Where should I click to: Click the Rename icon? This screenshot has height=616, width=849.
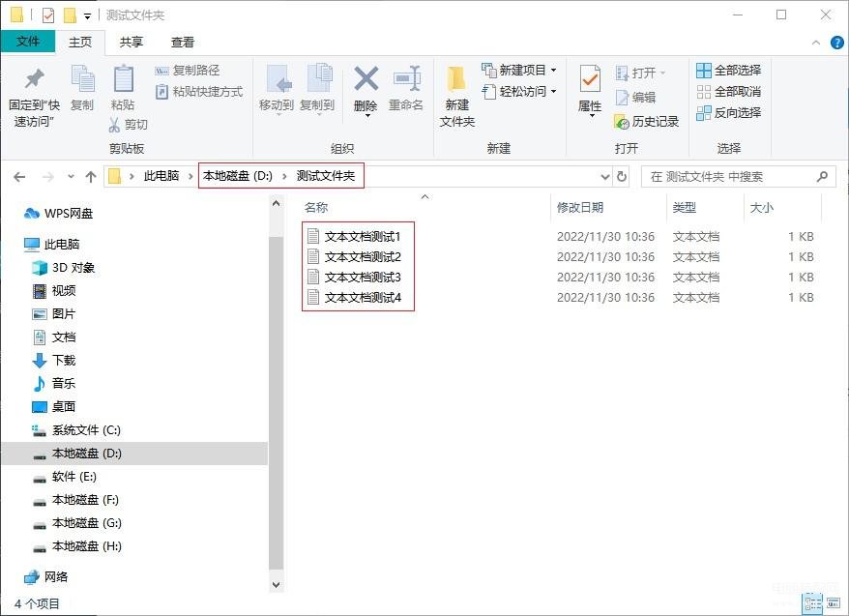[407, 79]
